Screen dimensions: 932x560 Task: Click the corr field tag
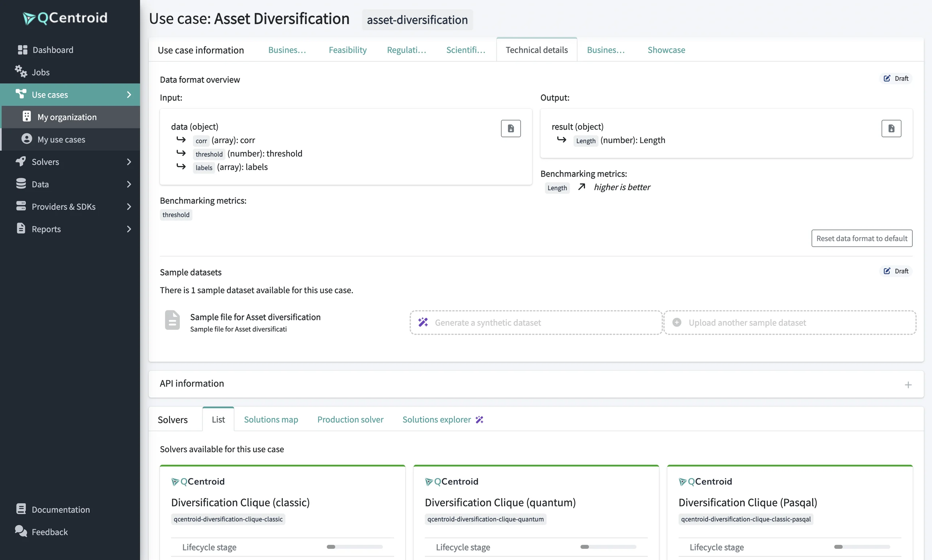pyautogui.click(x=201, y=141)
